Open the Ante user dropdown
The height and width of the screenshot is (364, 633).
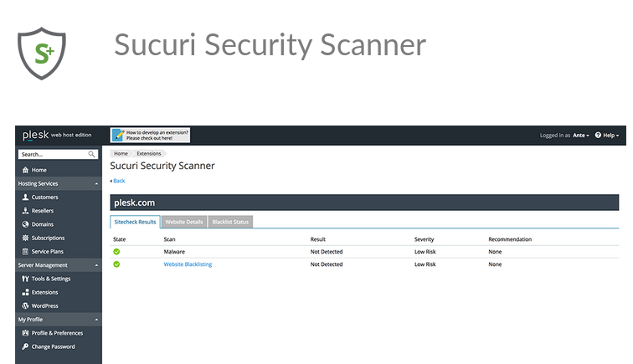point(581,136)
